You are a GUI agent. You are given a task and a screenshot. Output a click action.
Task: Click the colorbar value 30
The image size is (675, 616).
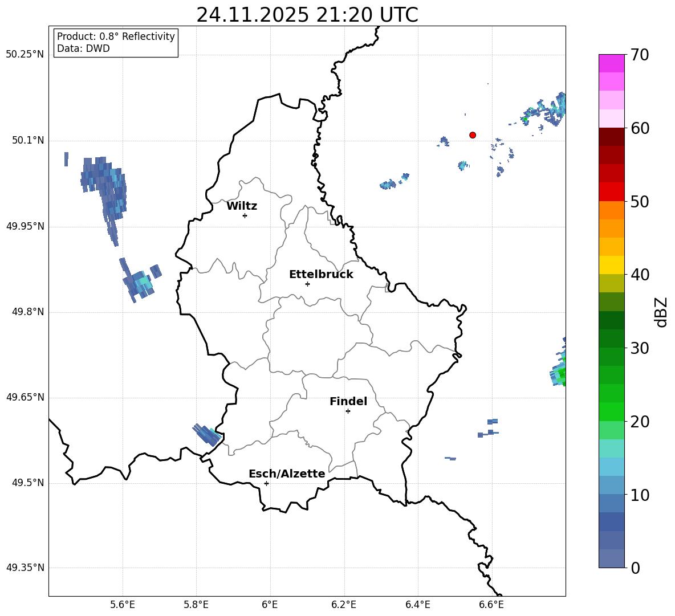click(x=640, y=348)
